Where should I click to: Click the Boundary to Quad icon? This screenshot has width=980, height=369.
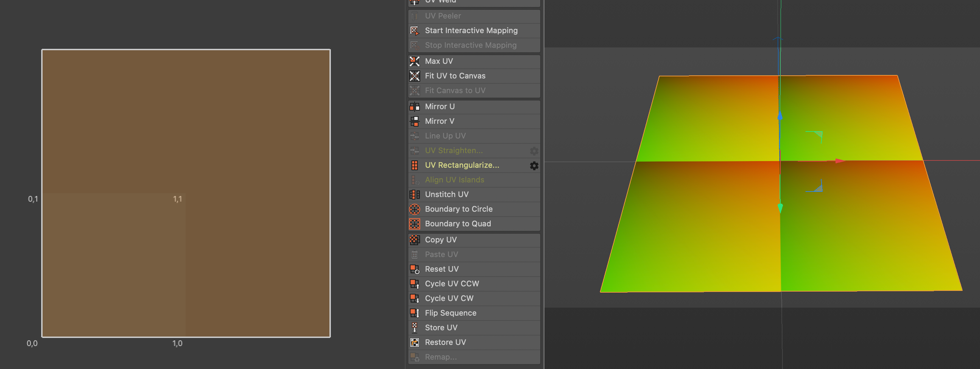[414, 224]
